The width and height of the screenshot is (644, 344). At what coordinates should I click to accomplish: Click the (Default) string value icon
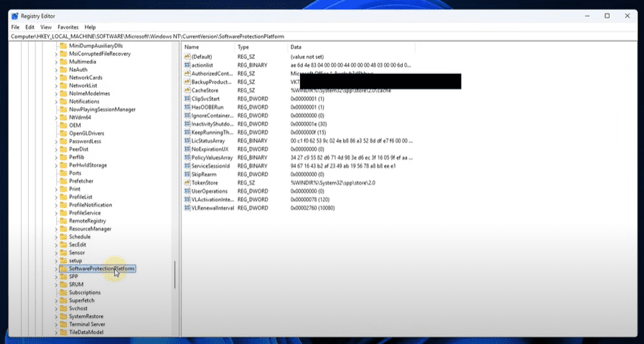(187, 57)
